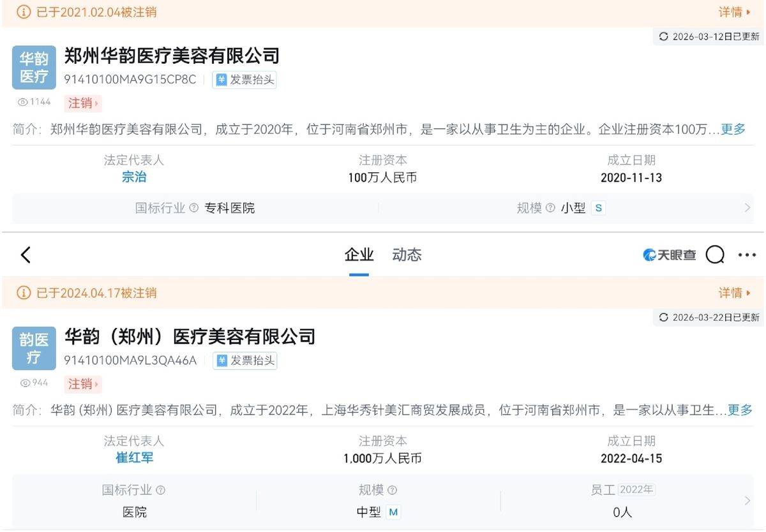Click 华韵（郑州）company logo thumbnail
Viewport: 766px width, 532px height.
point(34,348)
